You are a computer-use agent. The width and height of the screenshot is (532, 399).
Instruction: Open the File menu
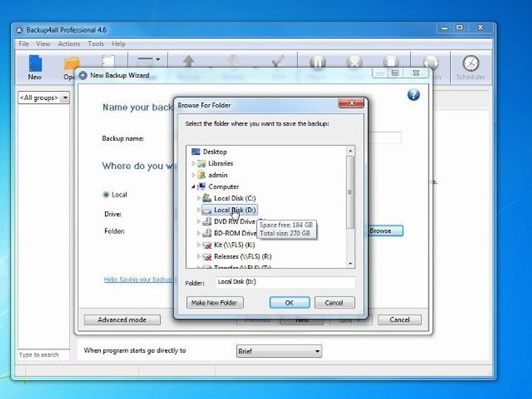click(24, 44)
